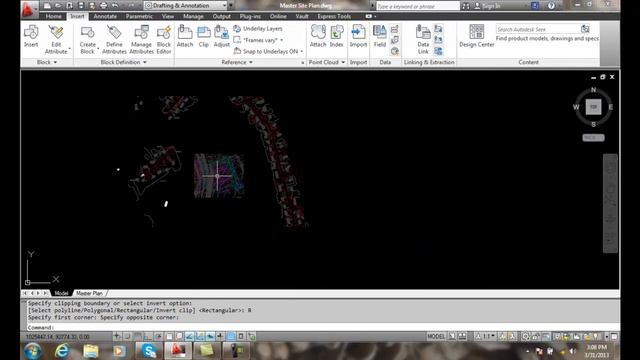Toggle Infer Constraints in status bar
640x360 pixels.
pos(117,336)
